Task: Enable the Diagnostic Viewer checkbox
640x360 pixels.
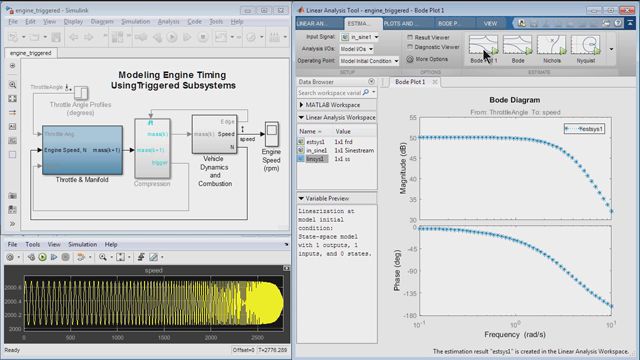Action: tap(410, 47)
